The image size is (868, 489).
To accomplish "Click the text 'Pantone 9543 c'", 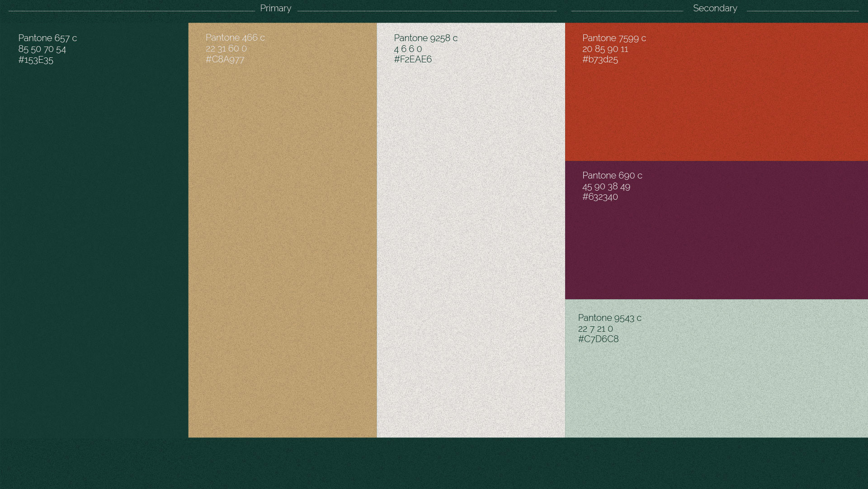I will (610, 318).
